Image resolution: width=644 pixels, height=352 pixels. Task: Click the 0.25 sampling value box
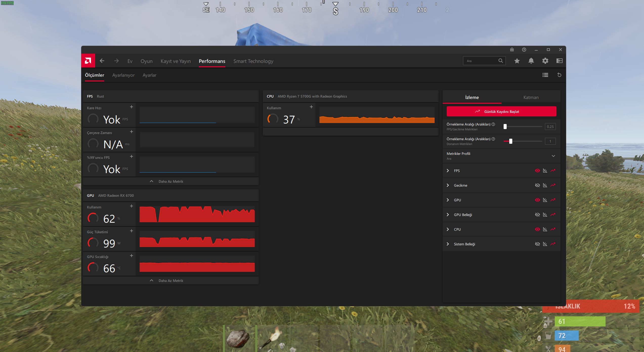pyautogui.click(x=550, y=127)
